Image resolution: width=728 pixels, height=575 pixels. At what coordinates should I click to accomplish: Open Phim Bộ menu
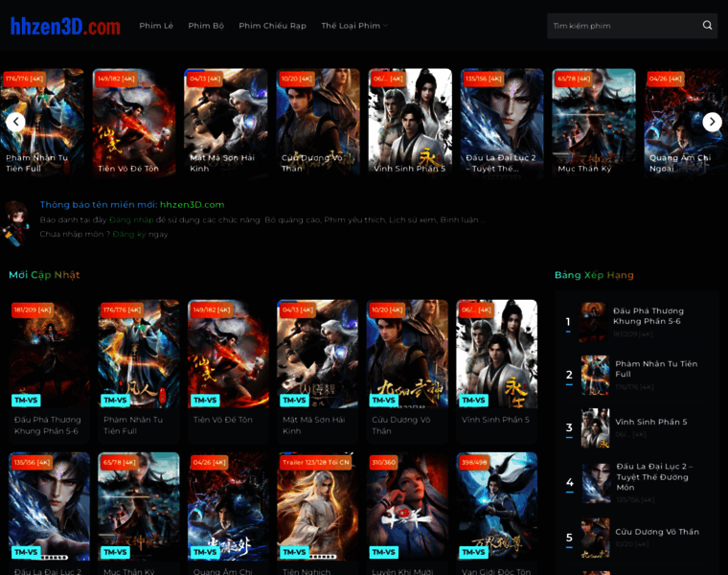tap(206, 26)
